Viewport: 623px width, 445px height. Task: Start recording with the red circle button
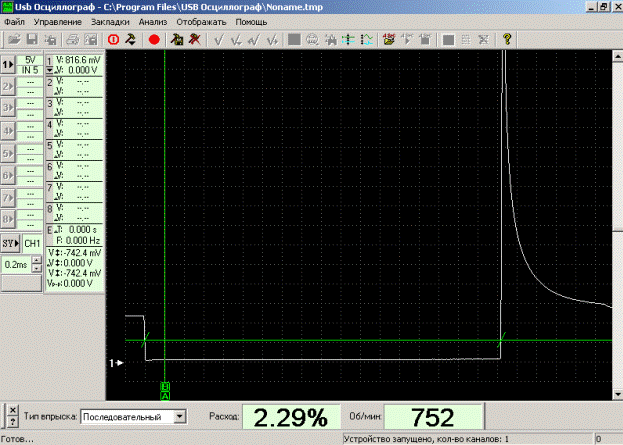pyautogui.click(x=154, y=39)
